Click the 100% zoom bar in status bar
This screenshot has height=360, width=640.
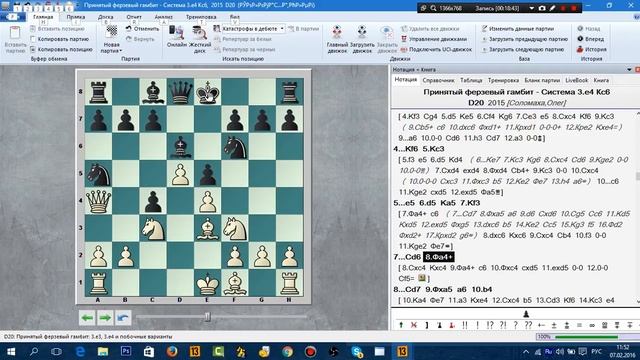point(587,337)
